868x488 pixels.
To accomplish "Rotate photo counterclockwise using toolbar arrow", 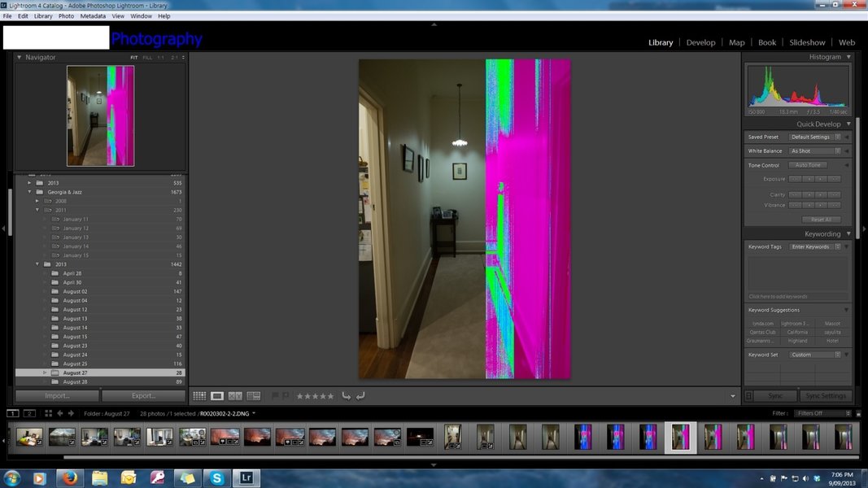I will pyautogui.click(x=347, y=396).
